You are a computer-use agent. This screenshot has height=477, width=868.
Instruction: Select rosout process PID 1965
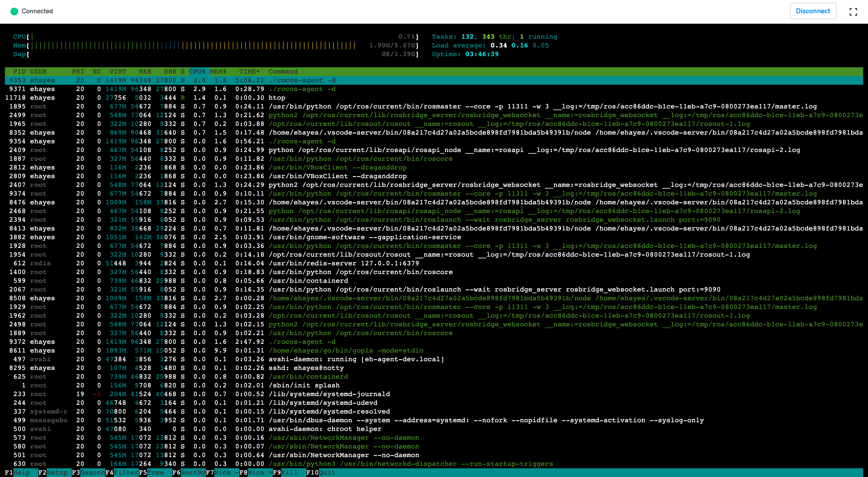coord(434,124)
